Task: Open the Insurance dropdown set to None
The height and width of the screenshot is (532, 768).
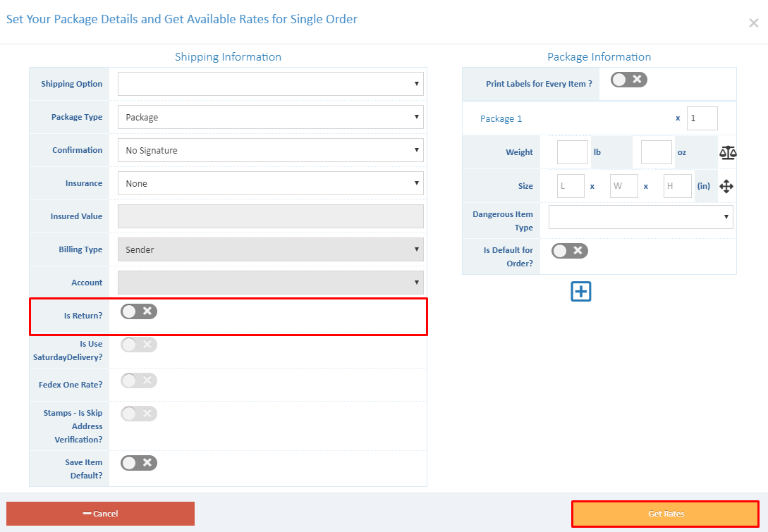Action: (x=270, y=183)
